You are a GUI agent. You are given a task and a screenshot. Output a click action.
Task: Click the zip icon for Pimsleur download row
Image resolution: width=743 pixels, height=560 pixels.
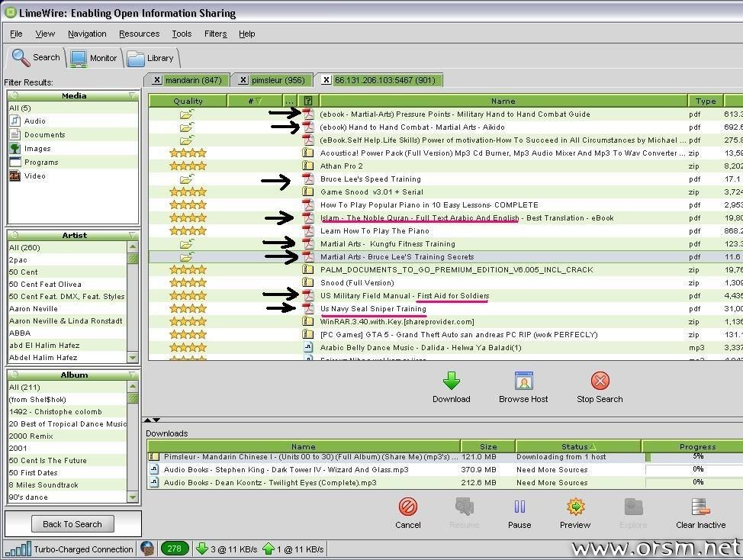(154, 457)
